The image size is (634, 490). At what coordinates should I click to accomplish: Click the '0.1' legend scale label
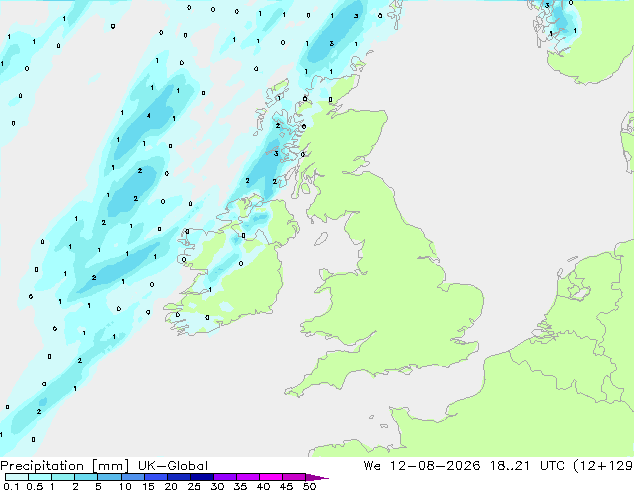click(11, 486)
